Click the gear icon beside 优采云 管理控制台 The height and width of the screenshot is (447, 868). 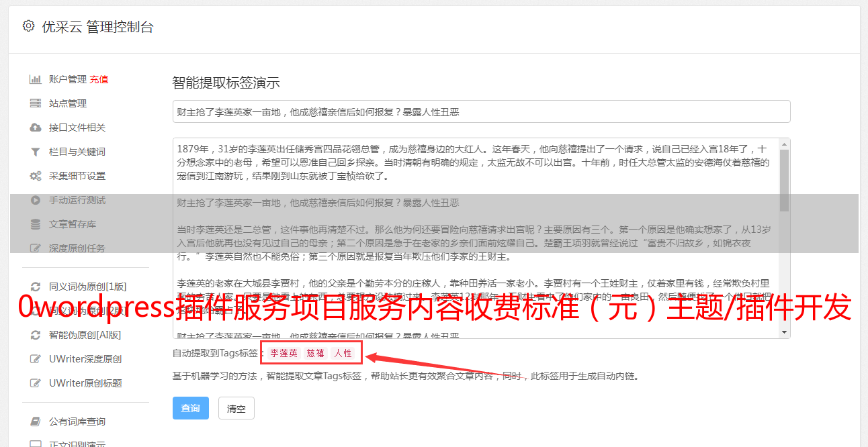click(28, 27)
